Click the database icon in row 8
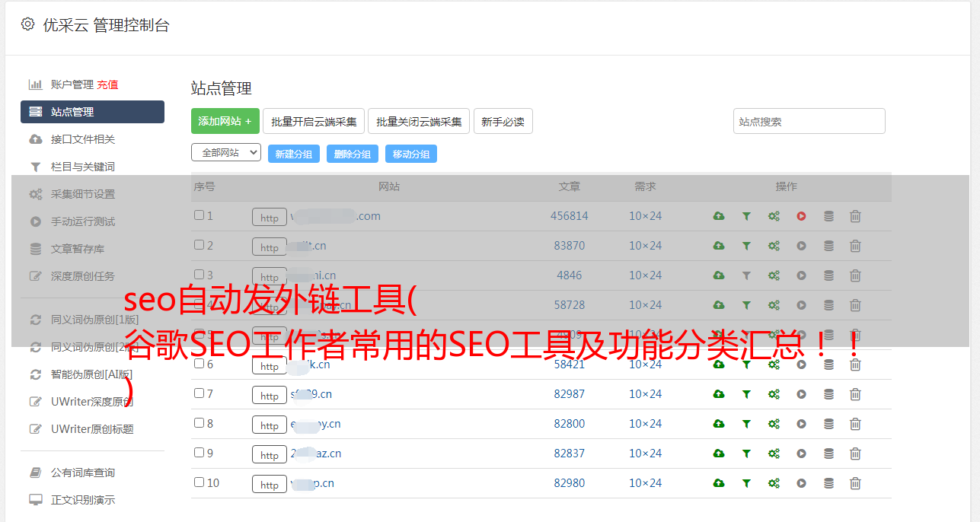Screen dimensions: 980x522 [828, 424]
